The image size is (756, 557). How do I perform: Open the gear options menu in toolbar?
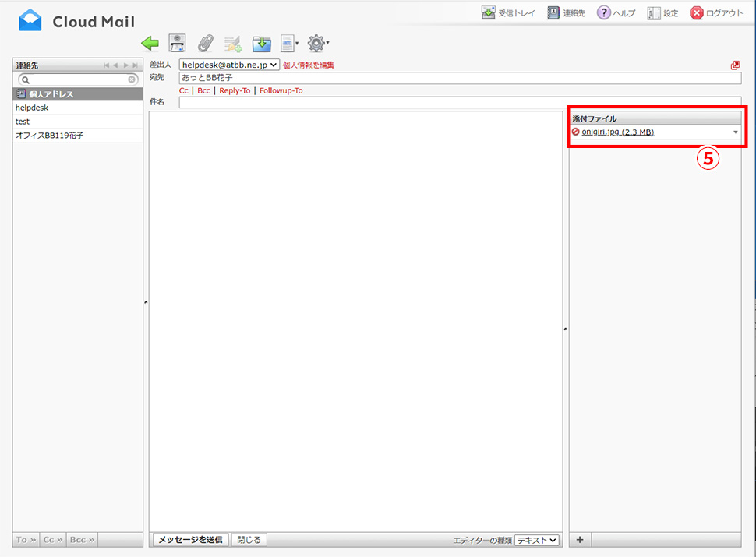pyautogui.click(x=316, y=43)
